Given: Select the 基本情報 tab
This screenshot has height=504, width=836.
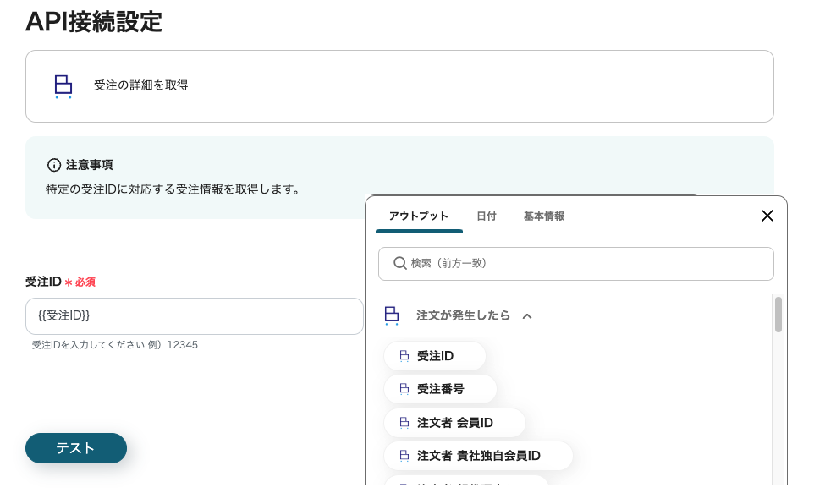Looking at the screenshot, I should tap(544, 216).
